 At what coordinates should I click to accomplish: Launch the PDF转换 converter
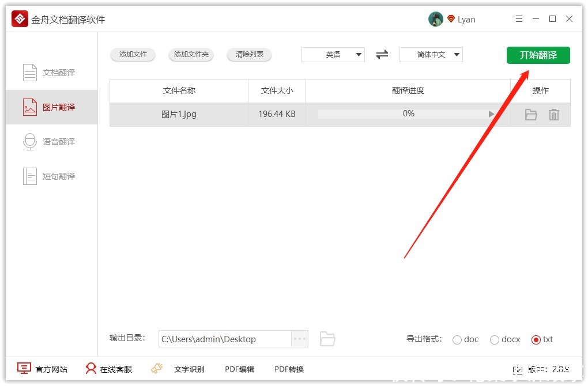pos(289,369)
